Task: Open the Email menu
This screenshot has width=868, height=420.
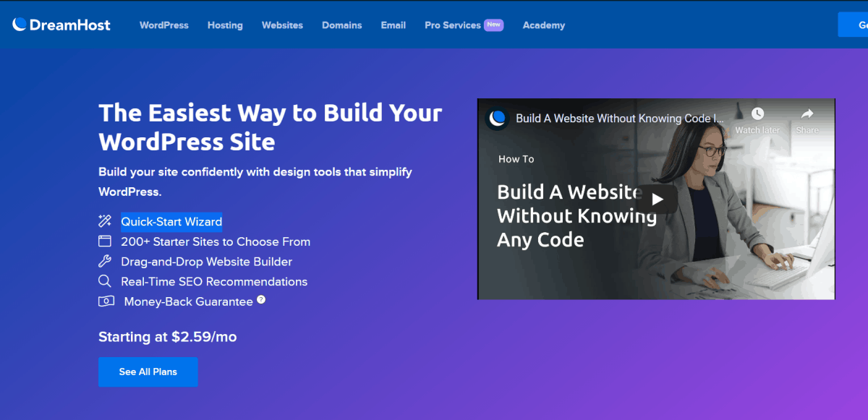Action: [393, 25]
